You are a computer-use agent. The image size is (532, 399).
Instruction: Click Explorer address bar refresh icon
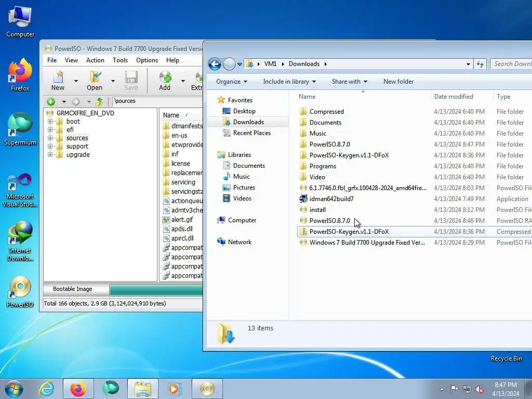click(x=480, y=64)
